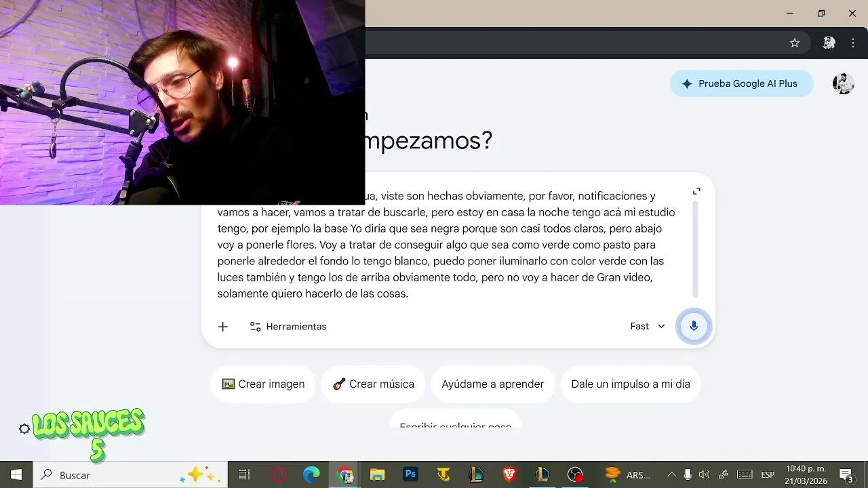Open the Windows Start menu
The height and width of the screenshot is (488, 868).
coord(16,475)
